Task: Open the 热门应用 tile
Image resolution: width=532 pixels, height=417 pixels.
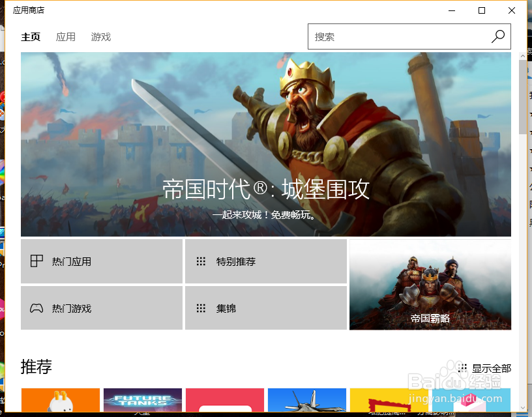Action: [x=102, y=261]
